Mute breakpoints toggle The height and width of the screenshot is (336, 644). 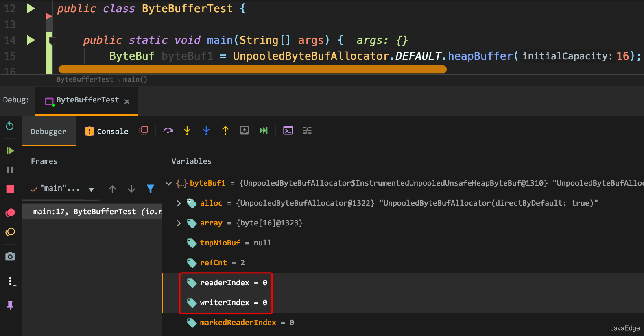10,232
